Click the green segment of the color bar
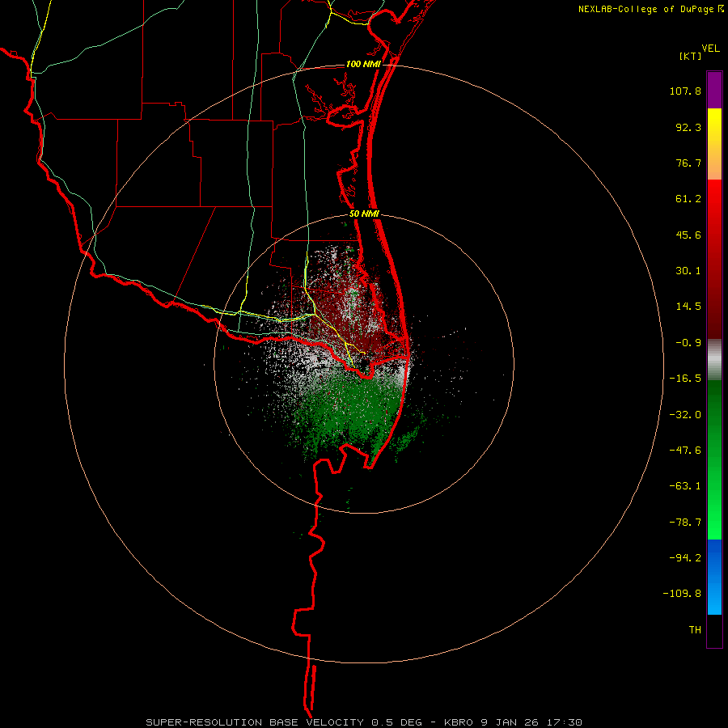 tap(714, 459)
